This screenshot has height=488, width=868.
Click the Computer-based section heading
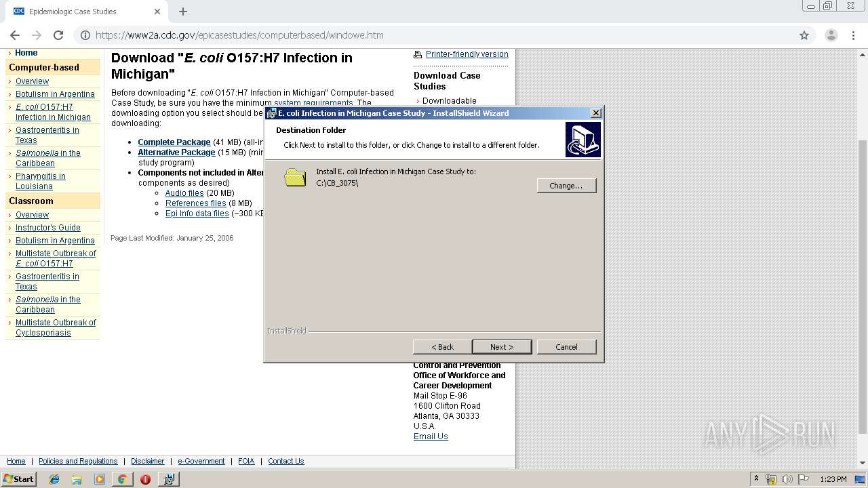coord(44,68)
